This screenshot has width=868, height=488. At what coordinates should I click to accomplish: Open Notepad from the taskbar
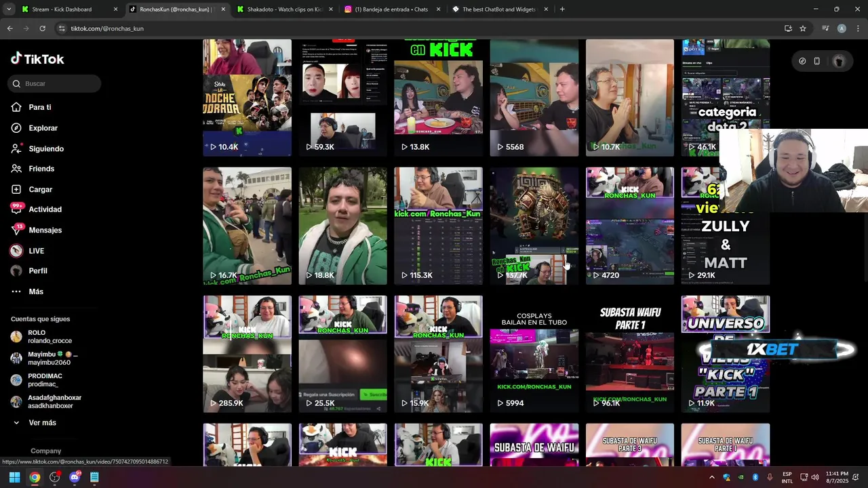coord(94,477)
